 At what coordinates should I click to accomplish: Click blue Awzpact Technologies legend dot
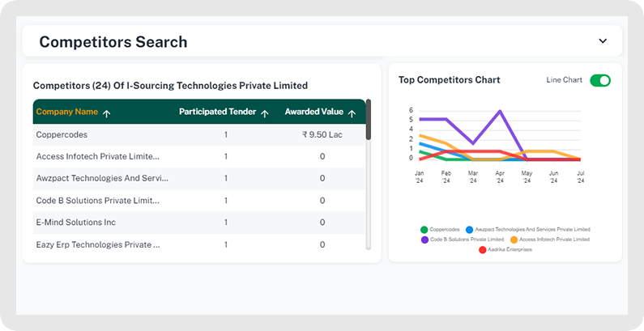[469, 229]
